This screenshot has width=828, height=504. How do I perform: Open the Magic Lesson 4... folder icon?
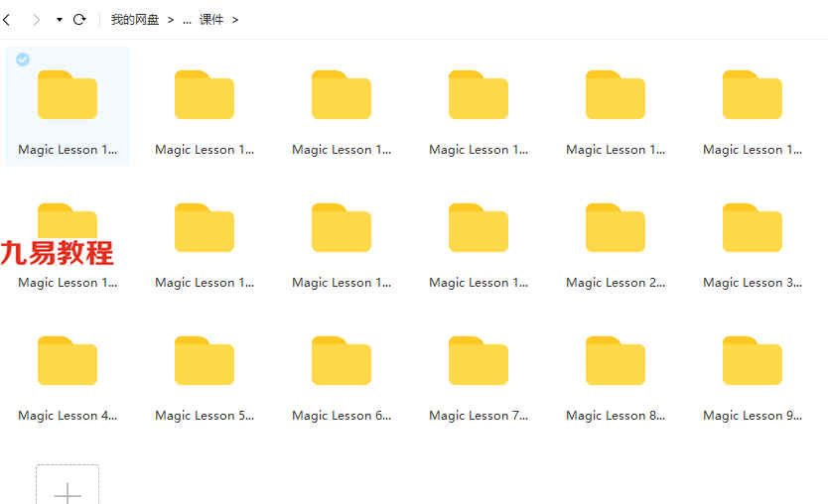pyautogui.click(x=68, y=360)
